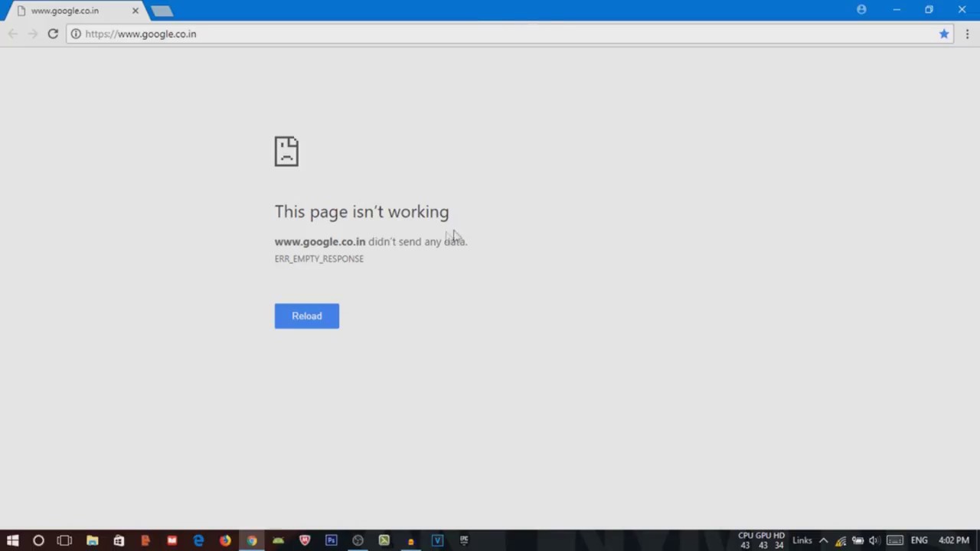The image size is (980, 551).
Task: Click the site information icon before the URL
Action: [76, 34]
